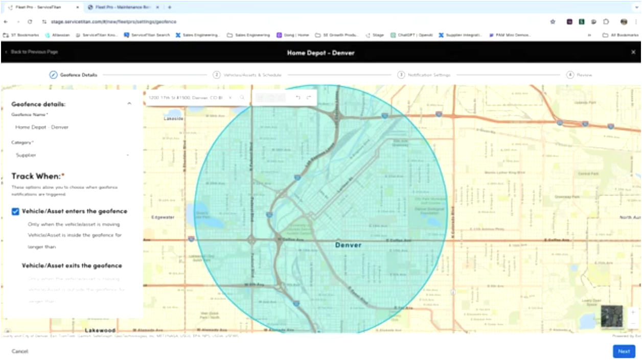Click inside the 1200 17th St address field
Viewport: 642px width, 364px height.
[184, 97]
